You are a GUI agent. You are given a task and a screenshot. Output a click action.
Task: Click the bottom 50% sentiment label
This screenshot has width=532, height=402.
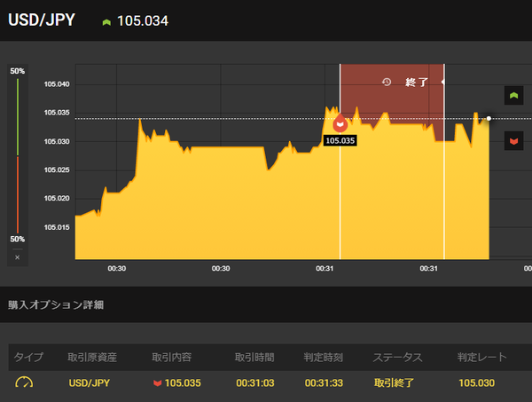(x=18, y=239)
